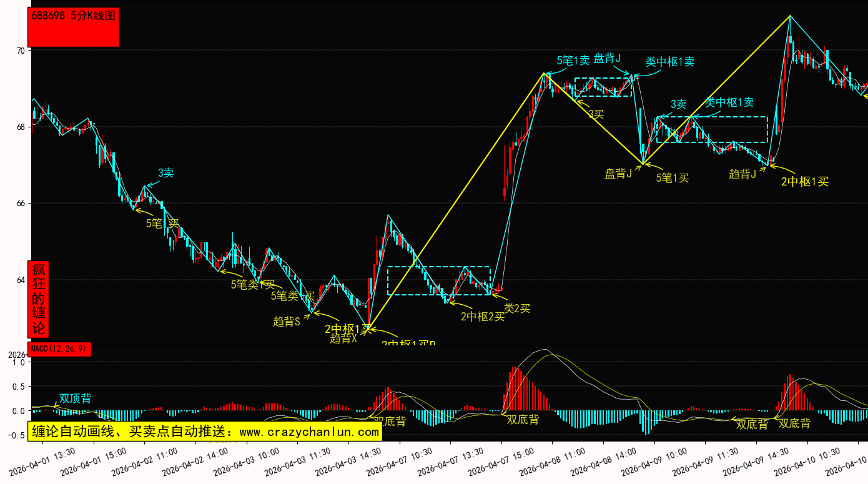Select the 5笔1卖 sell signal label

click(573, 61)
